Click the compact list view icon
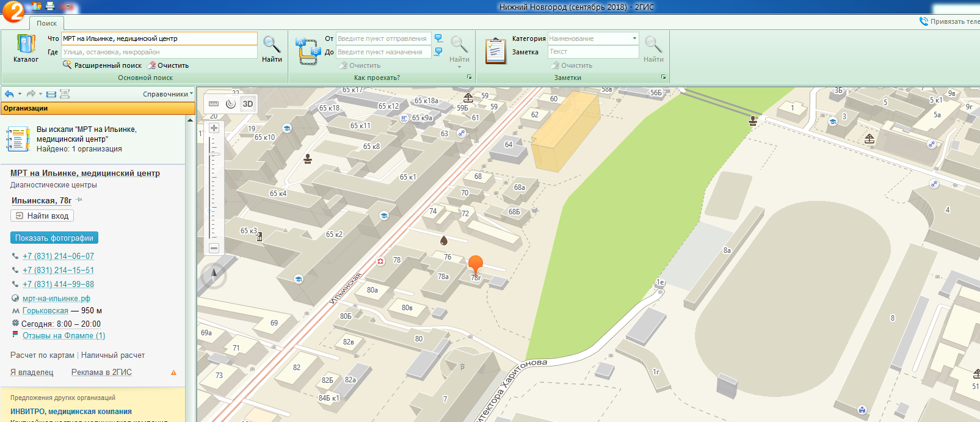This screenshot has width=980, height=422. pyautogui.click(x=51, y=94)
